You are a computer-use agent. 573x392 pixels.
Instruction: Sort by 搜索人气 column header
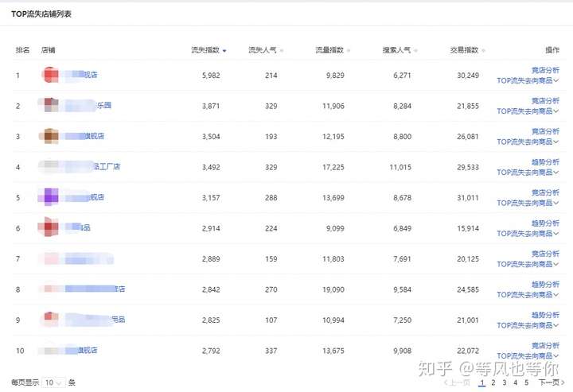[400, 50]
